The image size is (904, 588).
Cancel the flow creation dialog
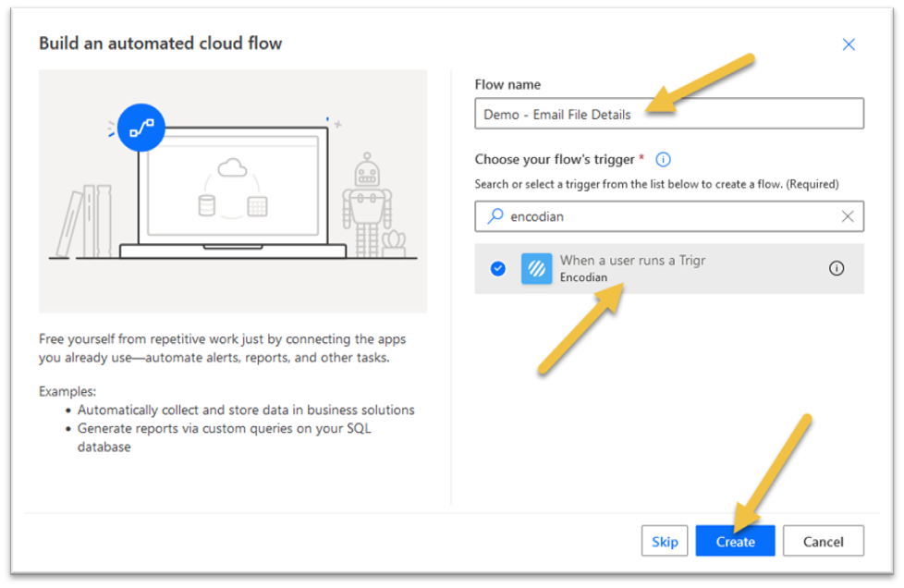[x=823, y=542]
